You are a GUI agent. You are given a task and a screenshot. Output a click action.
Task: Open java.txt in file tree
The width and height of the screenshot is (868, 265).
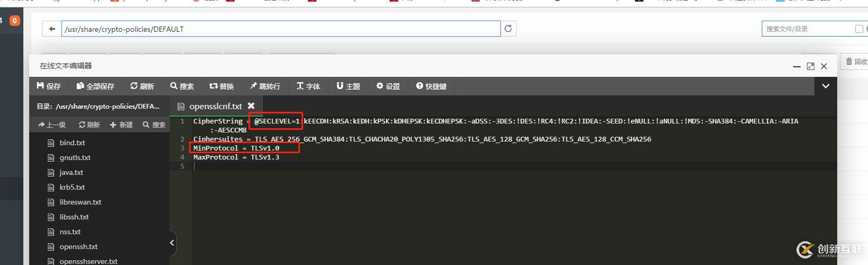coord(71,172)
